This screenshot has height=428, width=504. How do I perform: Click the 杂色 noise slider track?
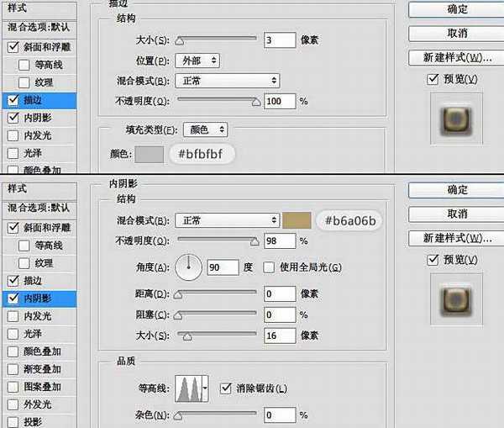215,415
